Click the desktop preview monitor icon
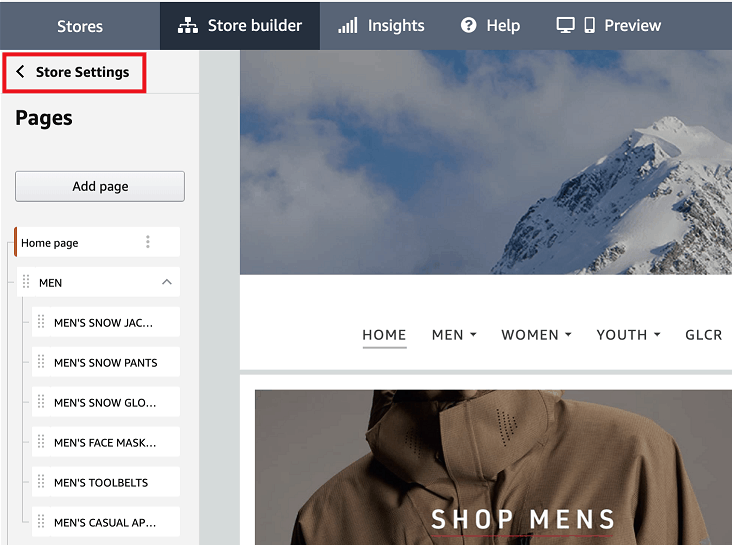Screen dimensions: 732x545 point(565,25)
